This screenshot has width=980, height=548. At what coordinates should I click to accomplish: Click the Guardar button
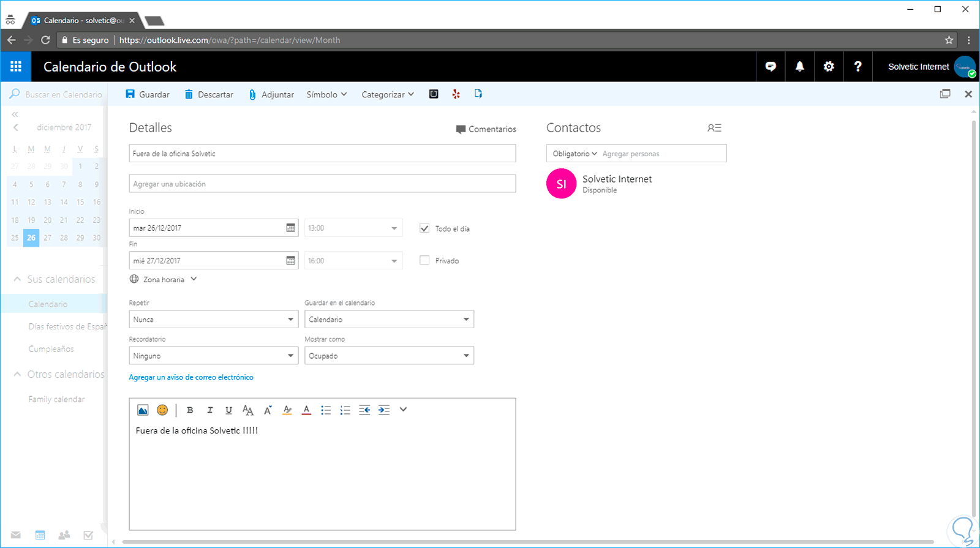click(x=148, y=94)
